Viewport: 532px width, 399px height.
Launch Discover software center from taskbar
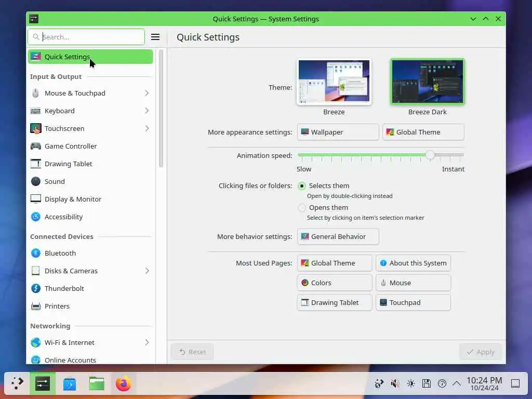pos(70,384)
